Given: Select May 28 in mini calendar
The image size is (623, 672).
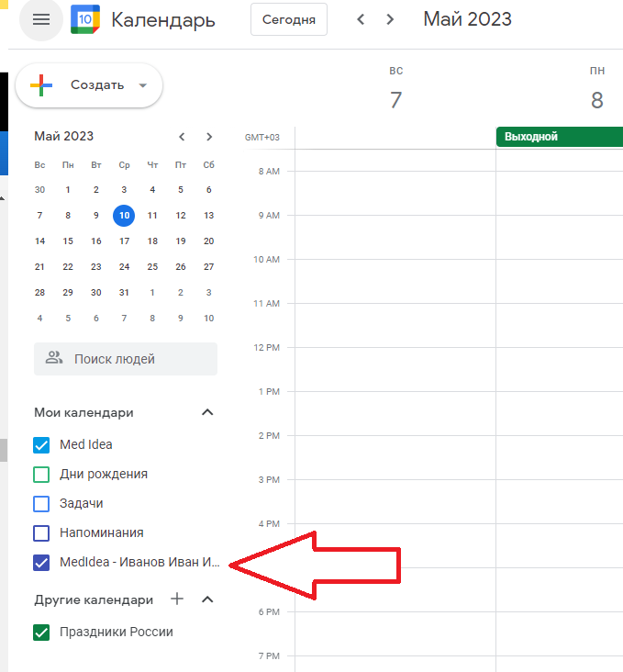Looking at the screenshot, I should tap(39, 292).
